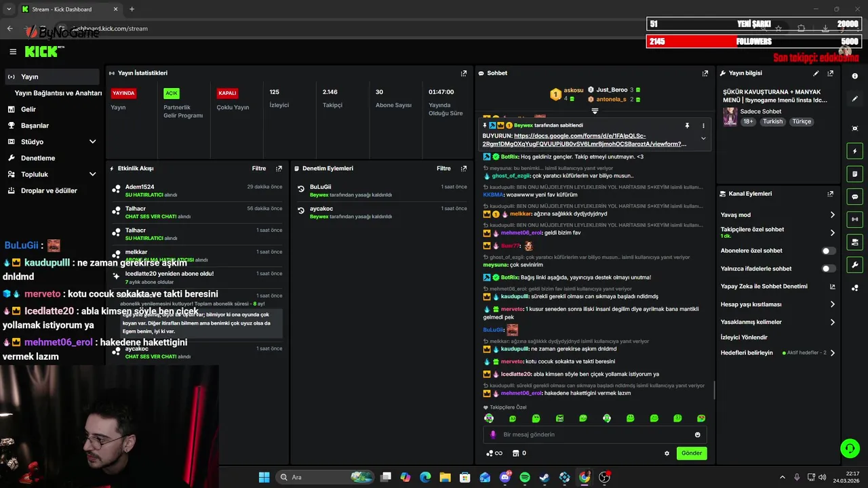Open Spotify from the taskbar
The image size is (868, 488).
pos(525,477)
